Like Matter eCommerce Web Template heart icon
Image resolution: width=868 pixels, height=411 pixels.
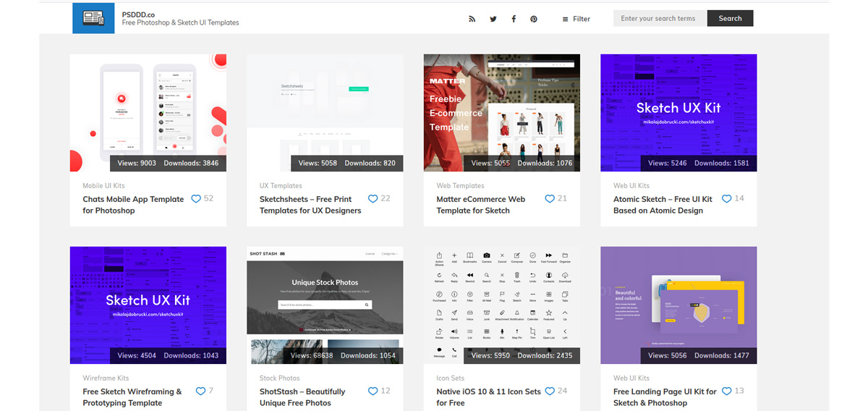tap(550, 198)
